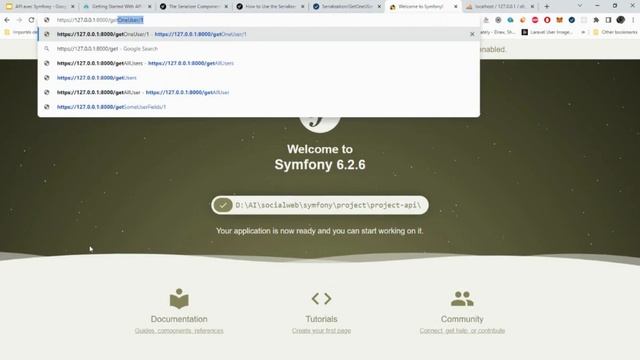The image size is (640, 360).
Task: Select the getAllUser URL suggestion
Action: (x=259, y=92)
